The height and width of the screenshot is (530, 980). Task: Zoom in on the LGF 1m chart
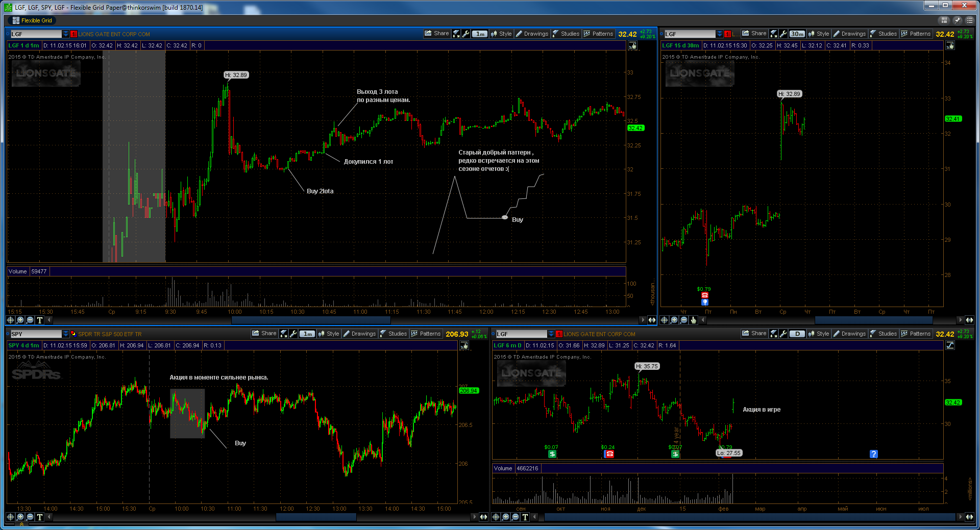pyautogui.click(x=20, y=320)
